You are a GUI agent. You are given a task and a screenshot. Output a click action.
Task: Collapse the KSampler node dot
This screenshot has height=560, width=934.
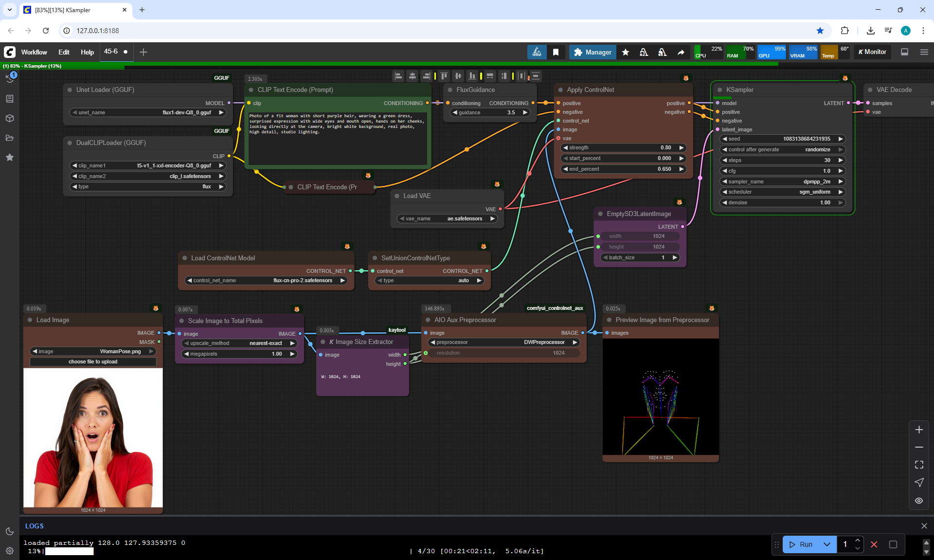(x=719, y=90)
